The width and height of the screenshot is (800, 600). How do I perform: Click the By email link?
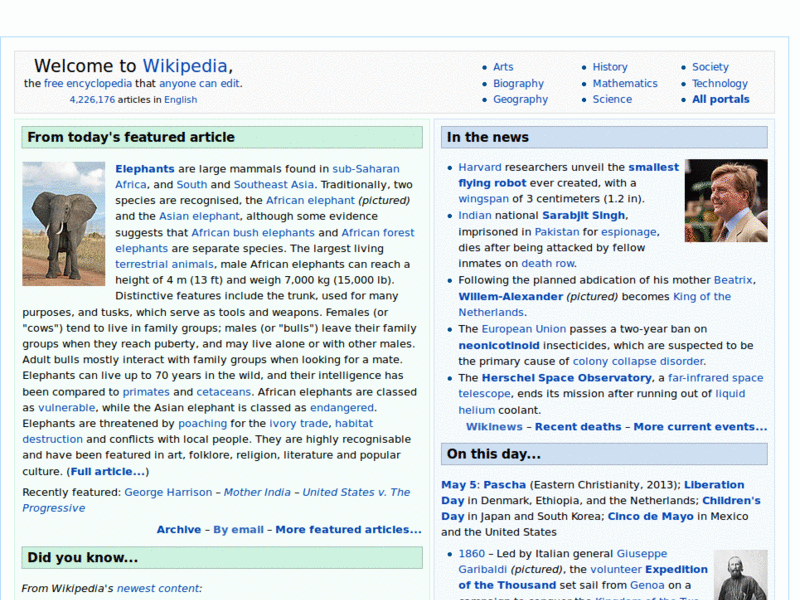(x=238, y=530)
